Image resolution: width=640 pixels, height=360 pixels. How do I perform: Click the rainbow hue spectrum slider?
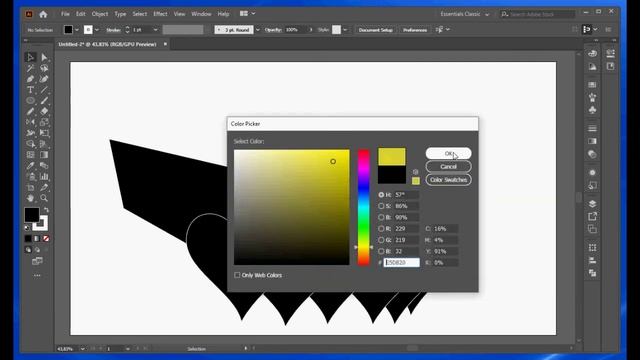(364, 207)
